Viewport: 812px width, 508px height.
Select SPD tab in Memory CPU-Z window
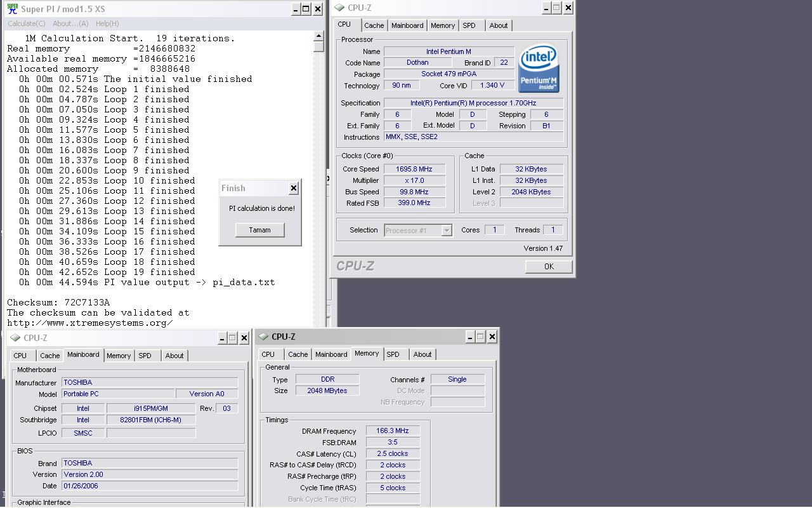(393, 354)
